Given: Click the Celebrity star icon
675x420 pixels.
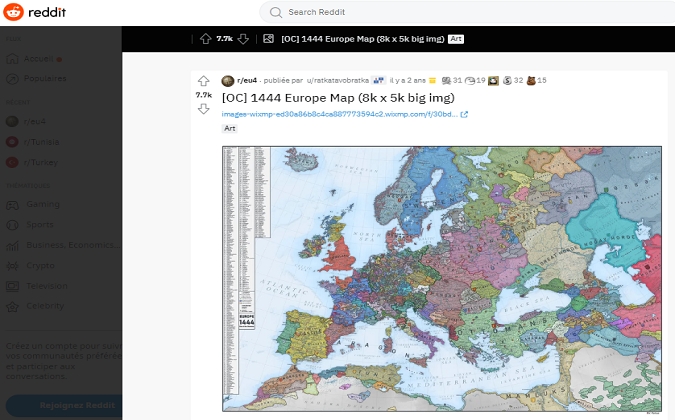Looking at the screenshot, I should point(12,306).
